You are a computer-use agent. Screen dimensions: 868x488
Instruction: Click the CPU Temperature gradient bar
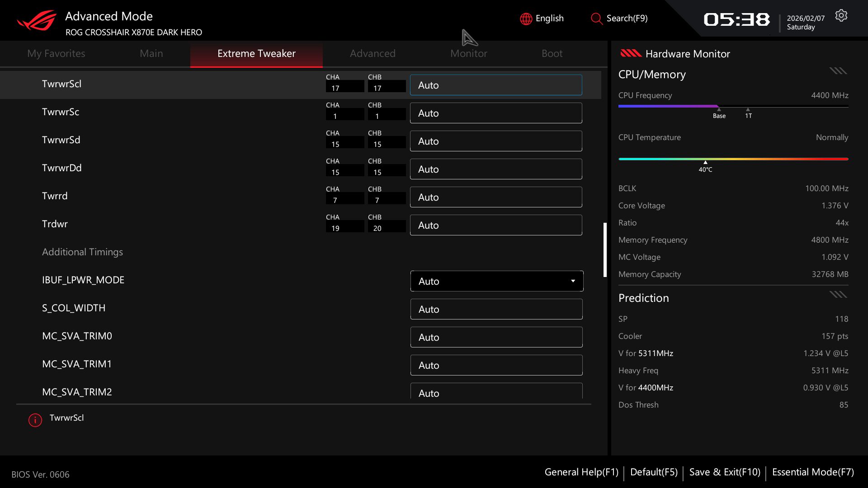coord(733,159)
